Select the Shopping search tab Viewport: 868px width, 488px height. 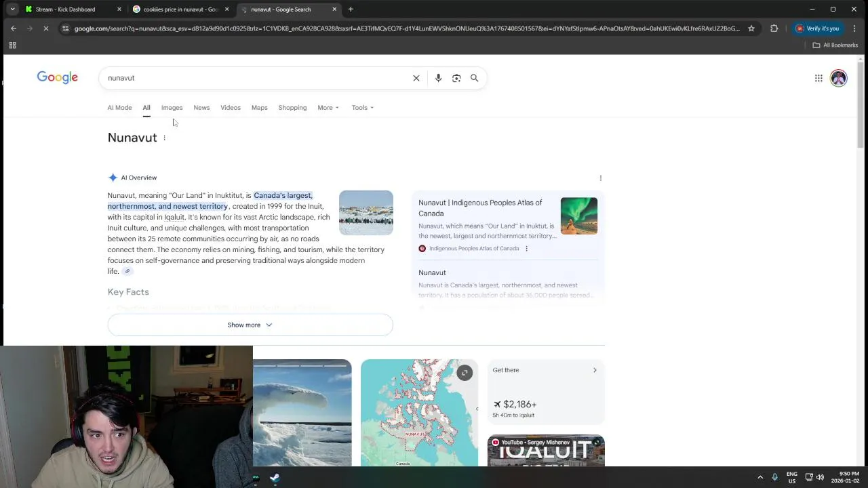pyautogui.click(x=292, y=108)
